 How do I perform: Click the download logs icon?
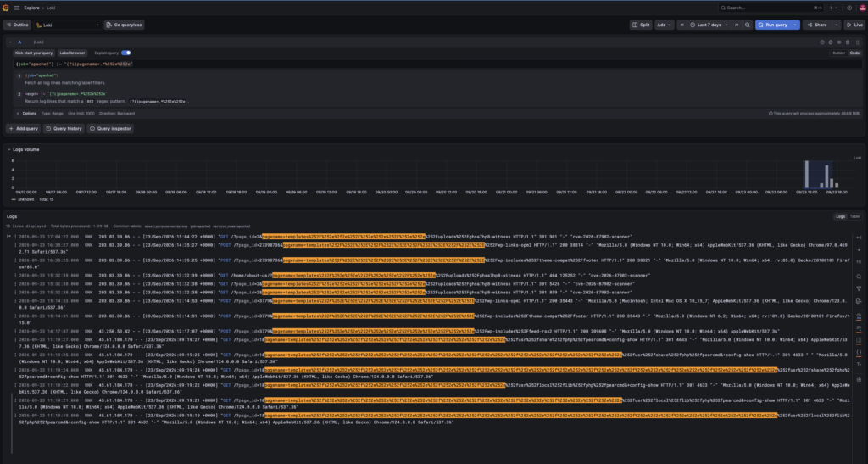point(859,380)
